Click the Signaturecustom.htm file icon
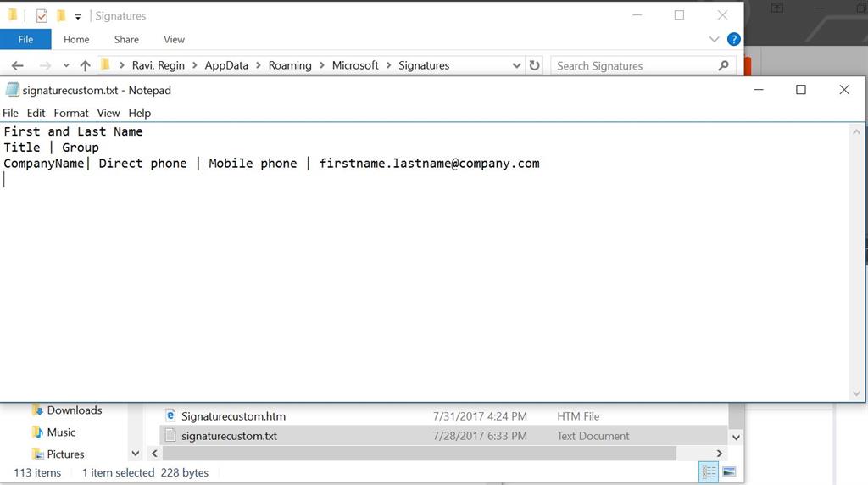 170,415
